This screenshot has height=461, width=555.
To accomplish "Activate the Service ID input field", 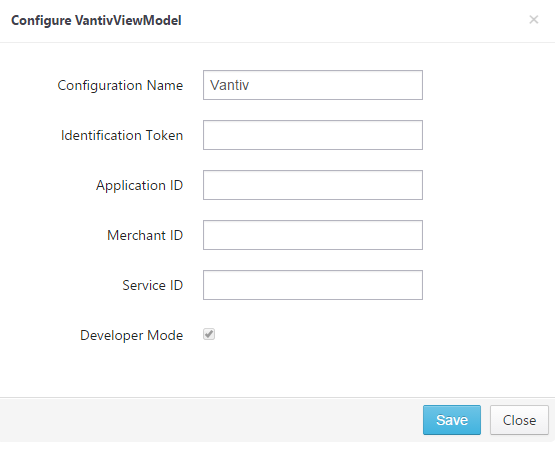I will [x=313, y=285].
